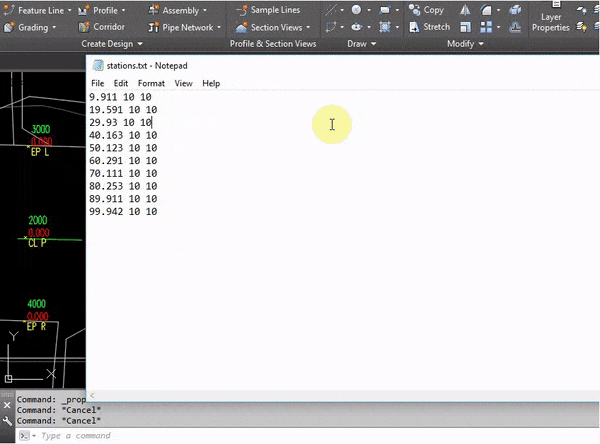
Task: Open the Corridor tool
Action: tap(102, 27)
